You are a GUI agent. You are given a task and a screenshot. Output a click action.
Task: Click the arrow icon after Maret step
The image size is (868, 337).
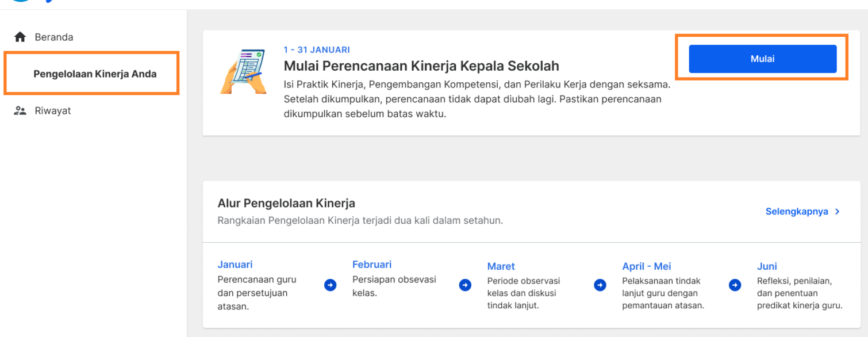tap(600, 285)
